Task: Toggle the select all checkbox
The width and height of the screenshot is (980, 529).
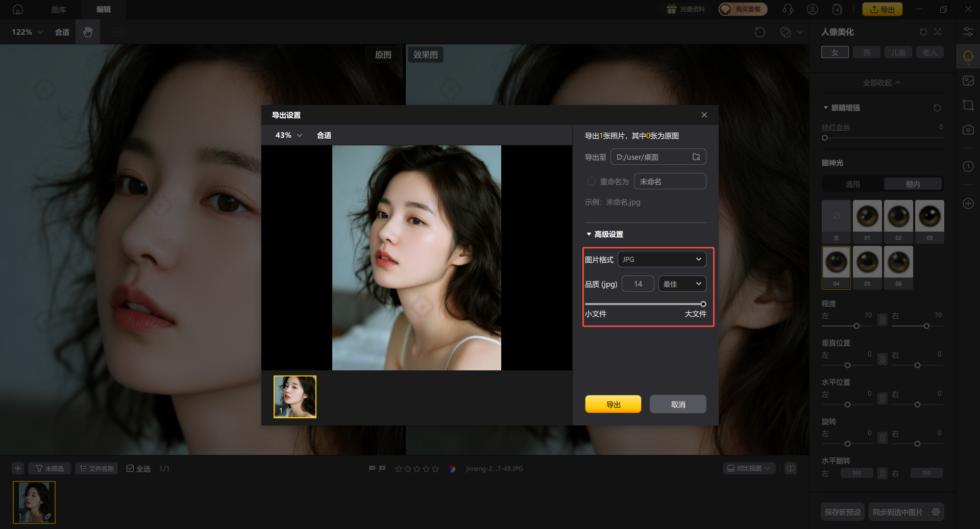Action: [130, 468]
